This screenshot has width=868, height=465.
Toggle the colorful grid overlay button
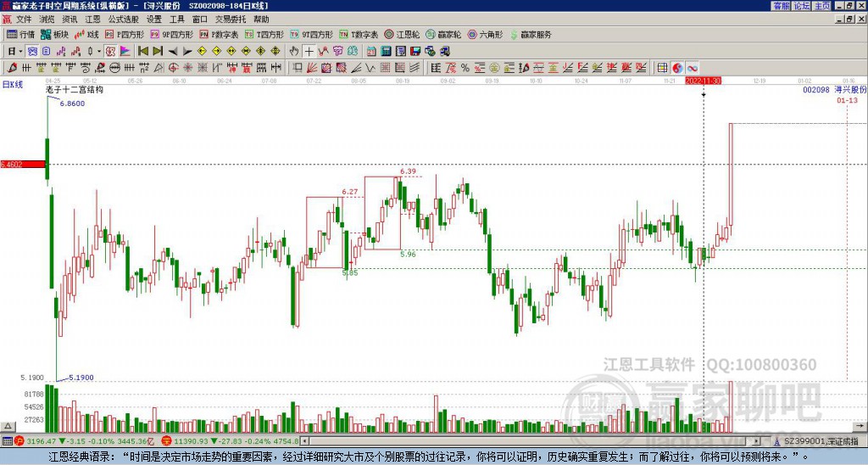click(662, 67)
